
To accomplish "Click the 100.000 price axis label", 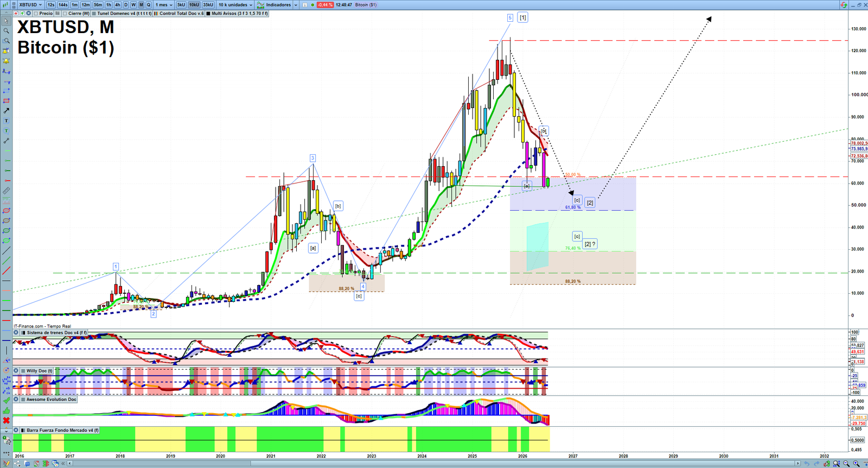I will point(859,95).
